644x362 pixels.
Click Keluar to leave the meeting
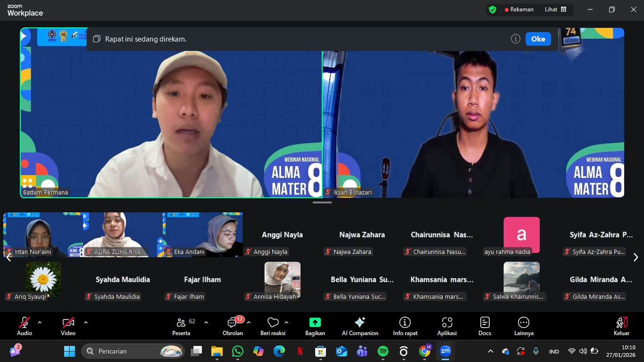[621, 326]
